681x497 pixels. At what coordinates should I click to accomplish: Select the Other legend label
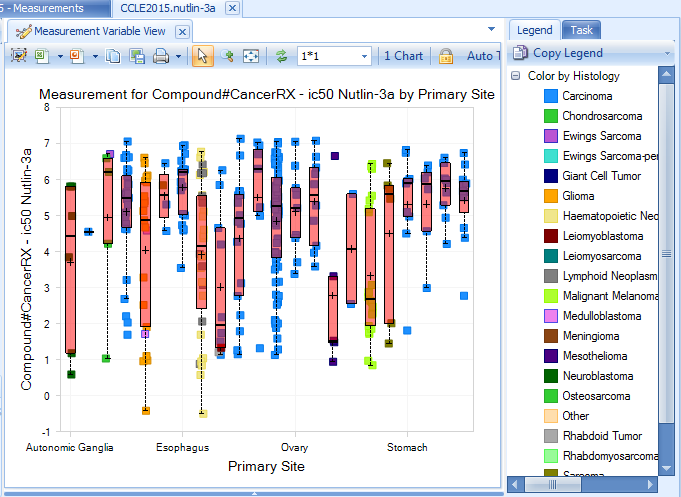click(x=576, y=416)
